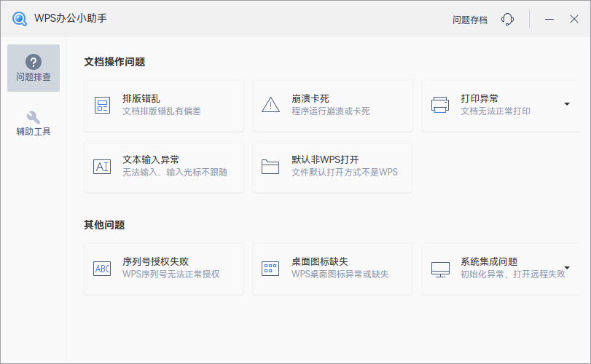Click the text 无法输入、输入光标不跟随
The width and height of the screenshot is (591, 364).
(x=175, y=172)
